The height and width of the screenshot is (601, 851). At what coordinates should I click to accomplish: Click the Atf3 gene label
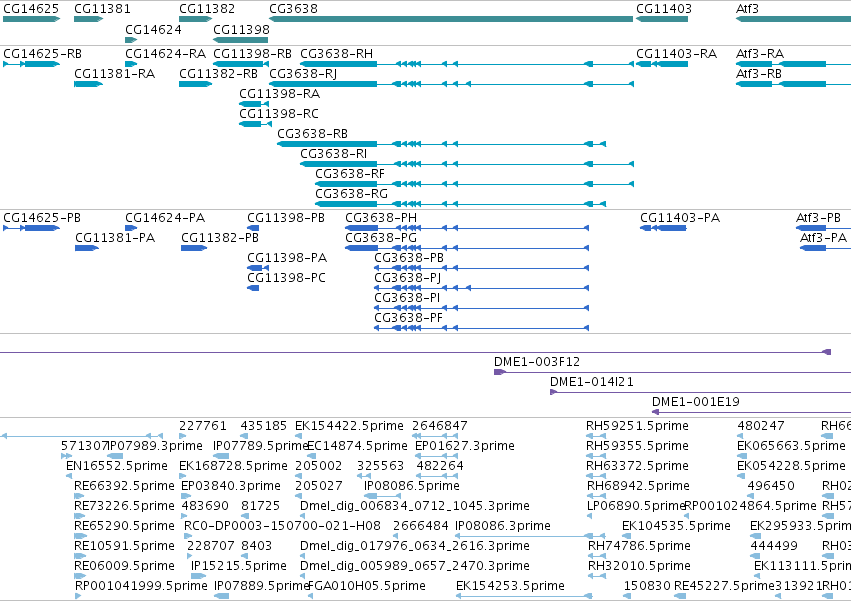(747, 9)
